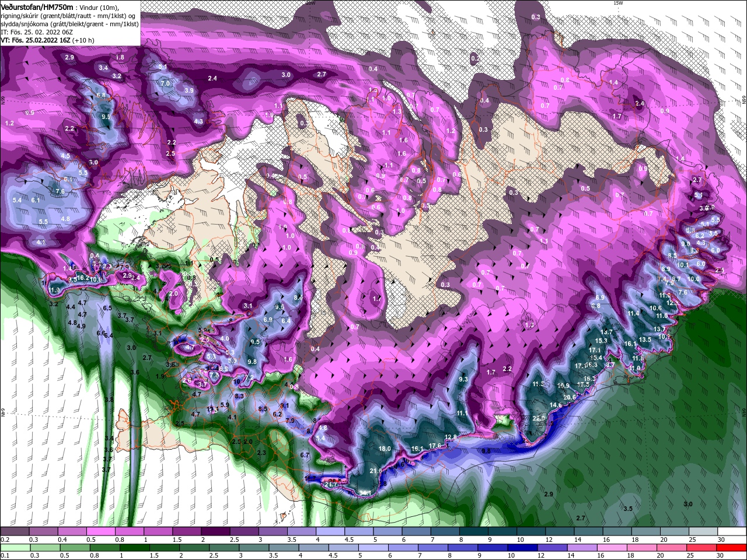The width and height of the screenshot is (747, 560).
Task: Select the initial time line IT: Fös. 25. 02. 2022 06Z
Action: [x=37, y=32]
